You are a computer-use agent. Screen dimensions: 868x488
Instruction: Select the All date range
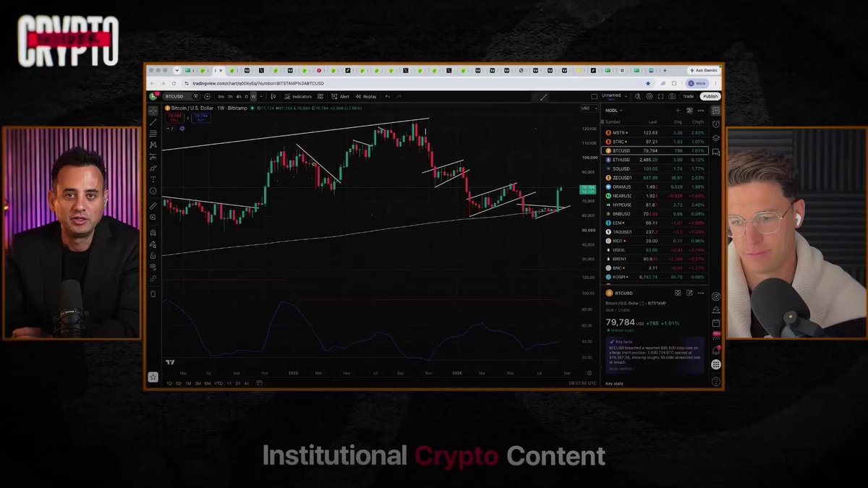coord(247,383)
